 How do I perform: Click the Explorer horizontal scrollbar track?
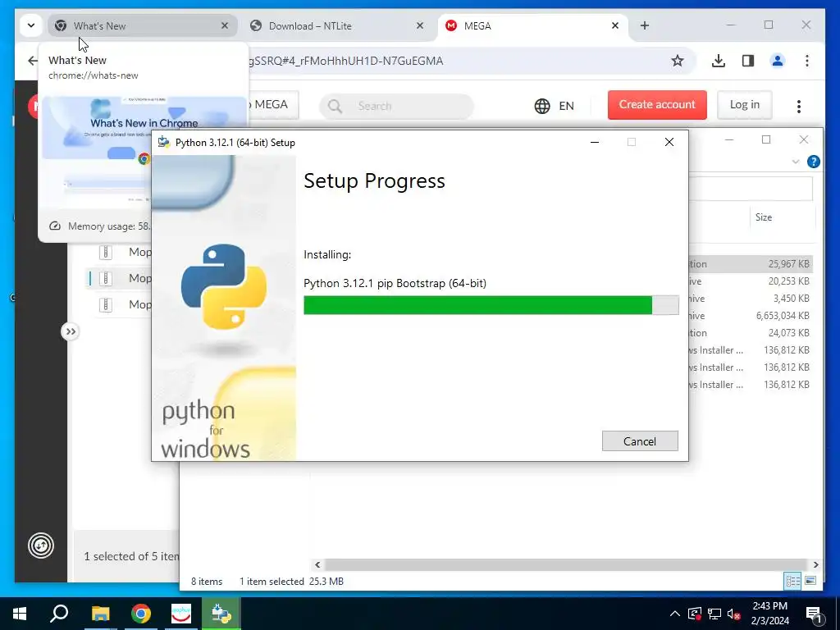coord(566,564)
